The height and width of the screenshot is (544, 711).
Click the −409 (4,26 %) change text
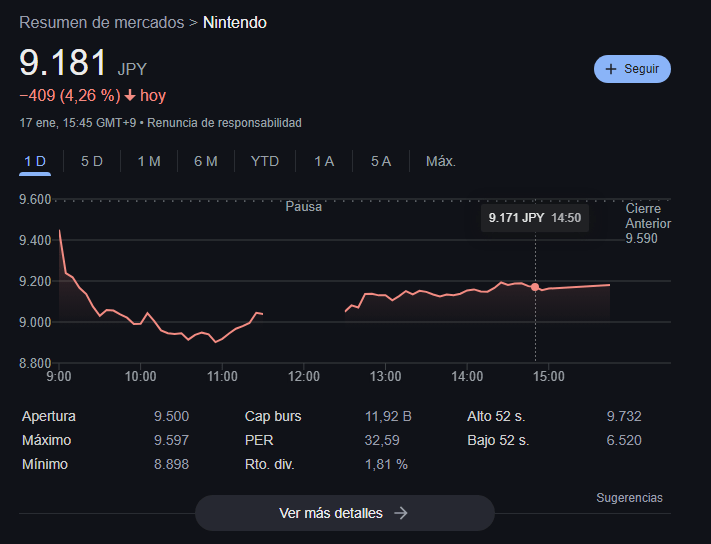(x=70, y=96)
